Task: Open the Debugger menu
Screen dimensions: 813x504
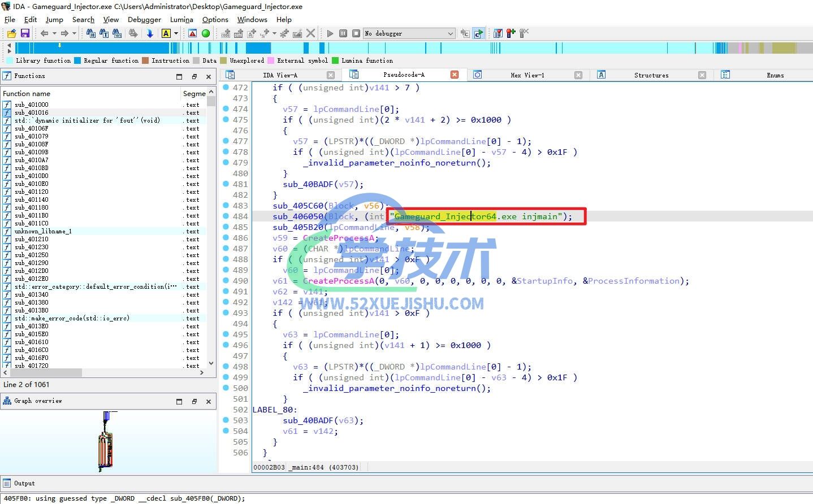Action: click(144, 19)
